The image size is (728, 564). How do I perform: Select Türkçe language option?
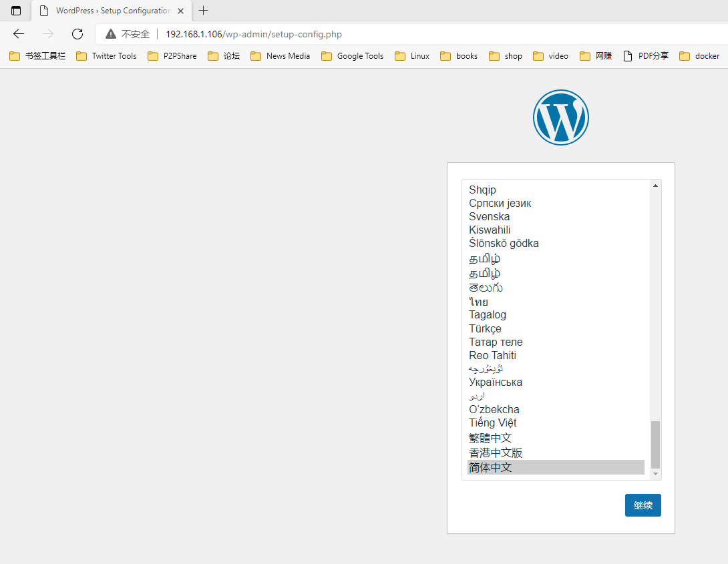556,328
